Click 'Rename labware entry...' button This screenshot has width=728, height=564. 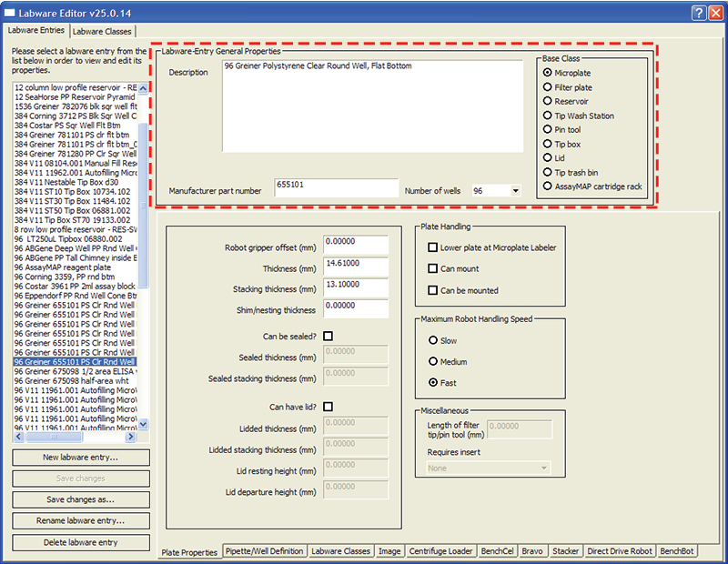point(81,521)
